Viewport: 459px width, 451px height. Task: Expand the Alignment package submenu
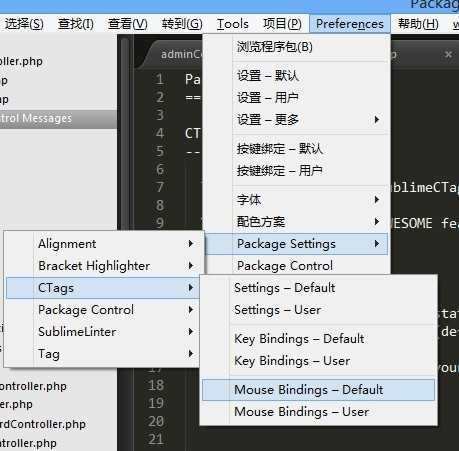(x=103, y=244)
